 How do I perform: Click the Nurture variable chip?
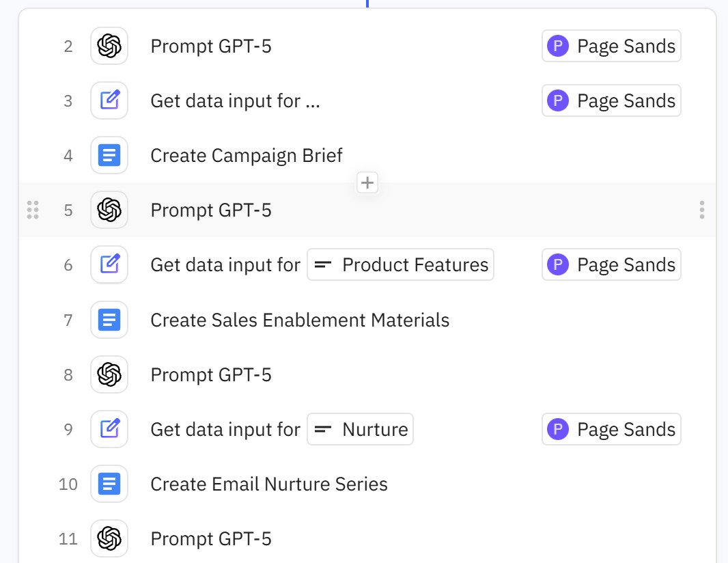361,430
